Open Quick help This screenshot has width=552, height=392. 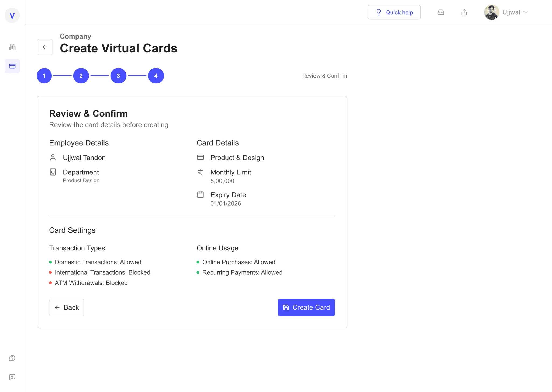click(x=394, y=12)
